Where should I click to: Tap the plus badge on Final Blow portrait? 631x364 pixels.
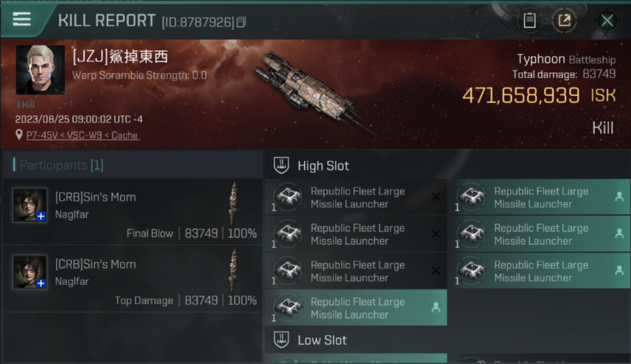(41, 216)
